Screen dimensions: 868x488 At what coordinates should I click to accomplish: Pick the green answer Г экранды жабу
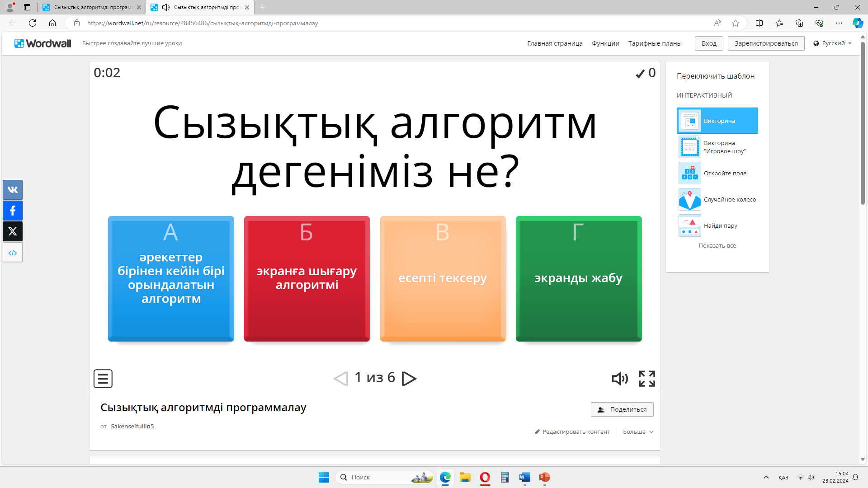(x=578, y=278)
